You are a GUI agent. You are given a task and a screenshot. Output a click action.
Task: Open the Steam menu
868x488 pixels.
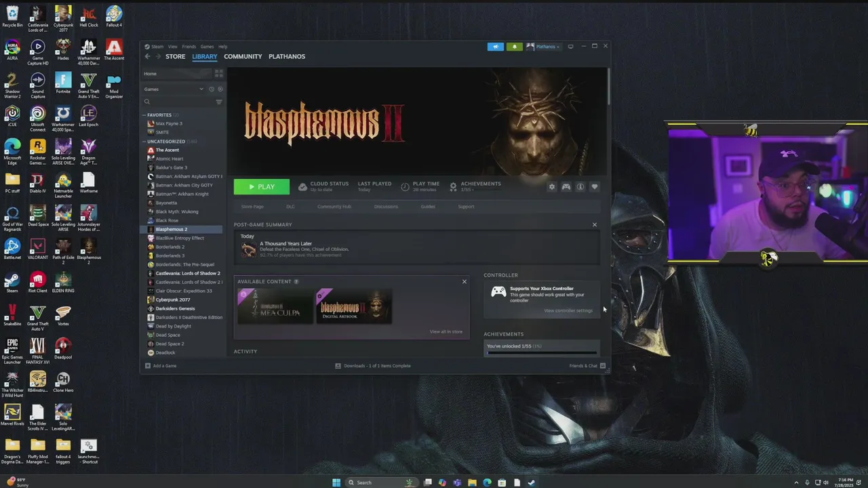[x=157, y=47]
